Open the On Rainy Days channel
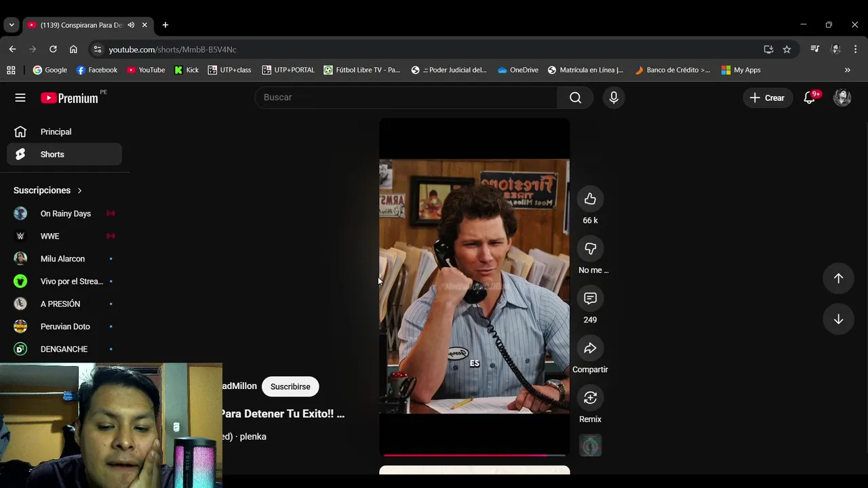The height and width of the screenshot is (488, 868). tap(64, 213)
